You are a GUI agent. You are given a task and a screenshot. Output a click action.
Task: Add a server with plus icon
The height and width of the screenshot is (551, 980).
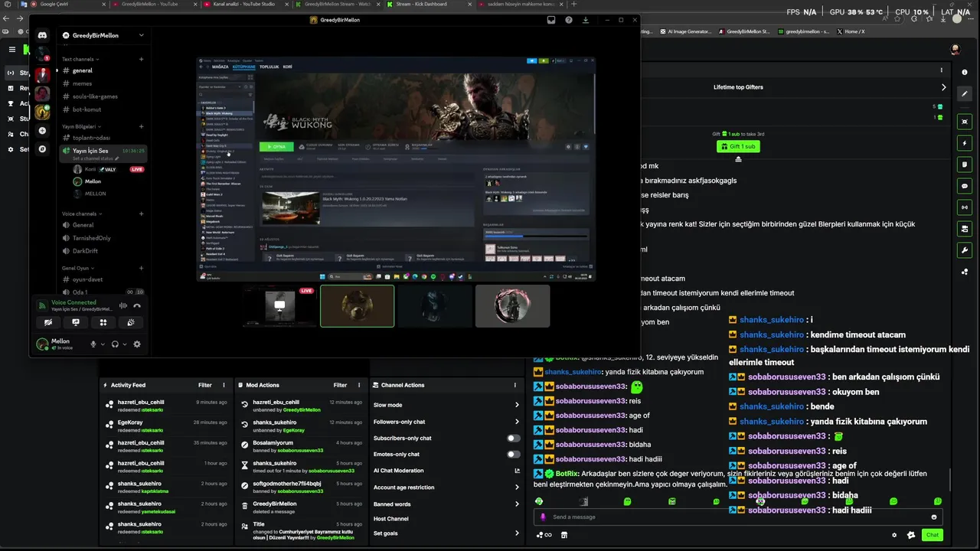click(43, 131)
